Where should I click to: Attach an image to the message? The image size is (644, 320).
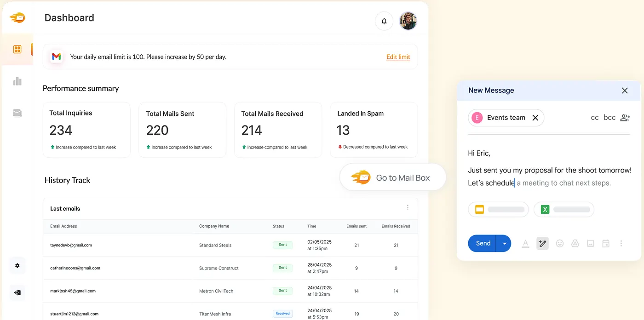[590, 243]
